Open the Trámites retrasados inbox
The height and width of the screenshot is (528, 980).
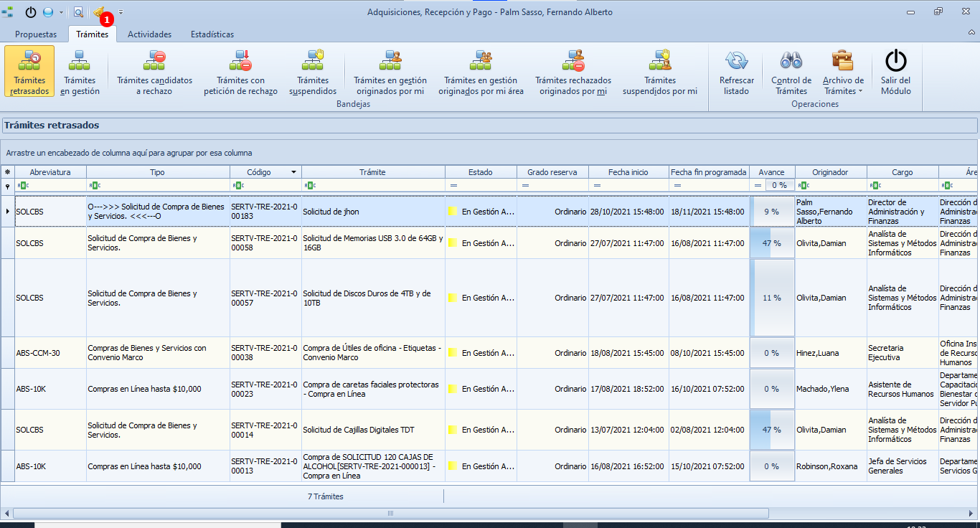[29, 71]
